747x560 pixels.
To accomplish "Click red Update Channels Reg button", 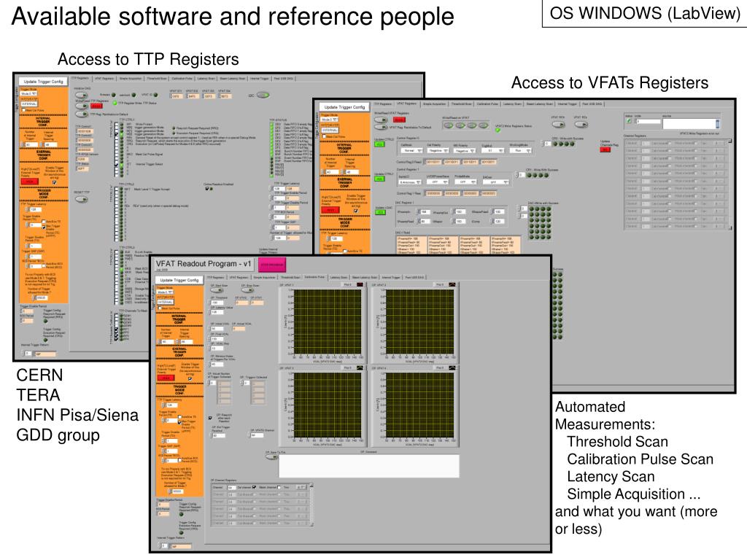I will [x=605, y=149].
